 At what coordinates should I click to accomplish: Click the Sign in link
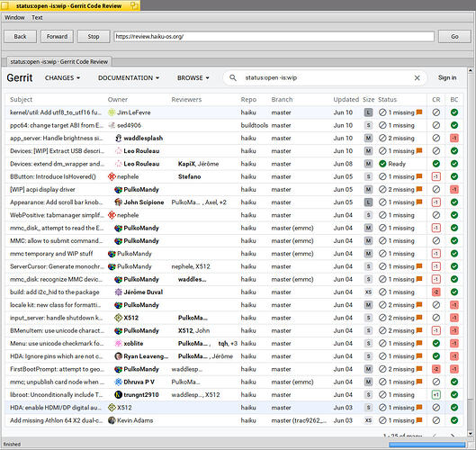coord(447,77)
